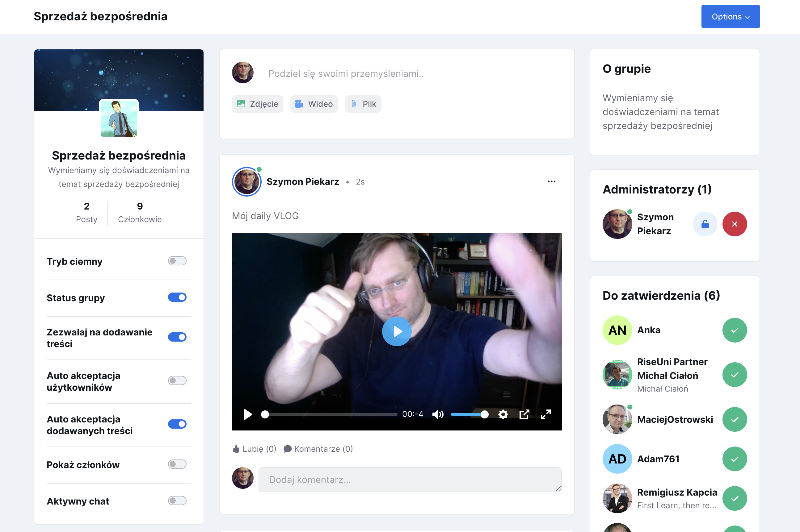This screenshot has width=800, height=532.
Task: Enter fullscreen on the video player
Action: [546, 414]
